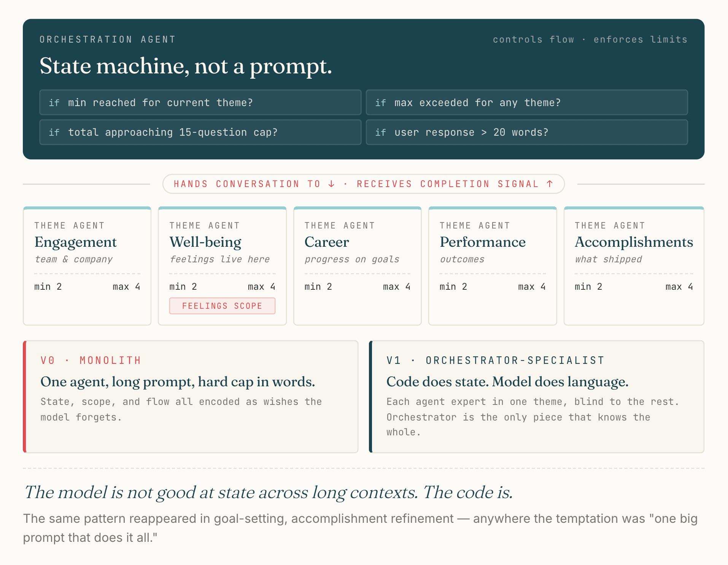Click the 'V1 · ORCHESTRATOR-SPECIALIST' label
The height and width of the screenshot is (565, 728).
[495, 360]
